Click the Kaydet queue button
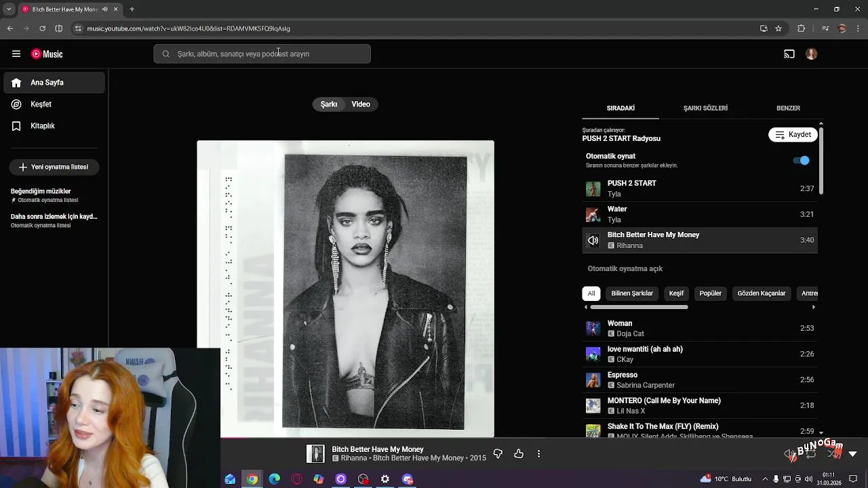 click(793, 135)
